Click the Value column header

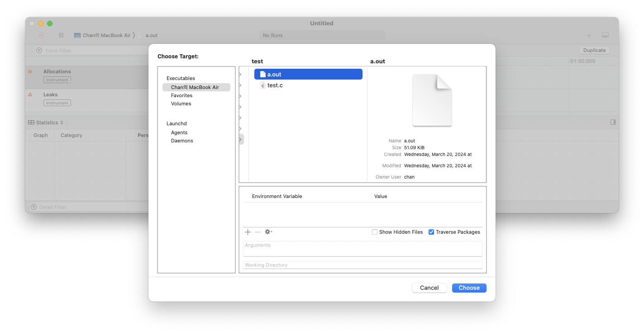pos(381,196)
